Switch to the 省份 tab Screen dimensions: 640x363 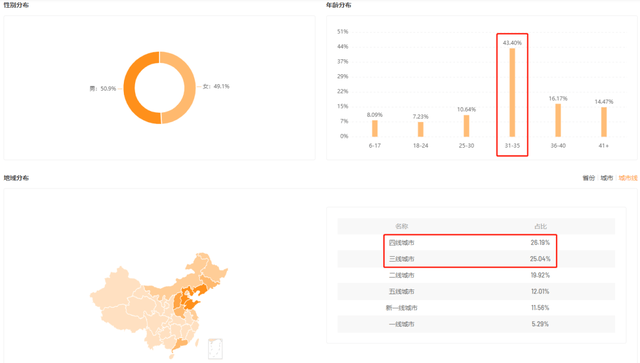click(x=588, y=178)
